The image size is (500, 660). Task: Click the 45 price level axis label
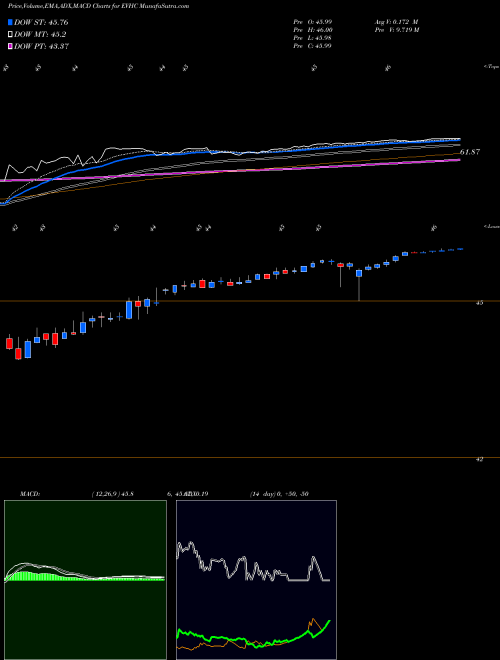pos(479,303)
